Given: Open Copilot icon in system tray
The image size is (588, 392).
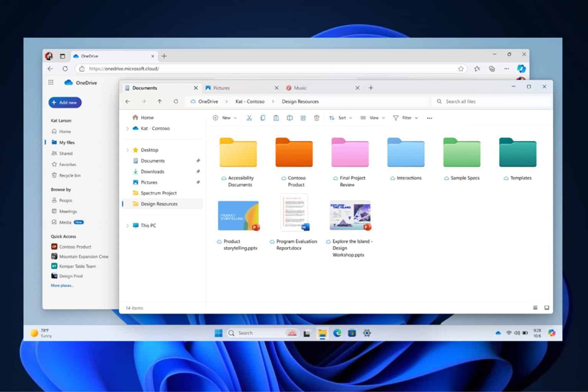Looking at the screenshot, I should pos(552,333).
